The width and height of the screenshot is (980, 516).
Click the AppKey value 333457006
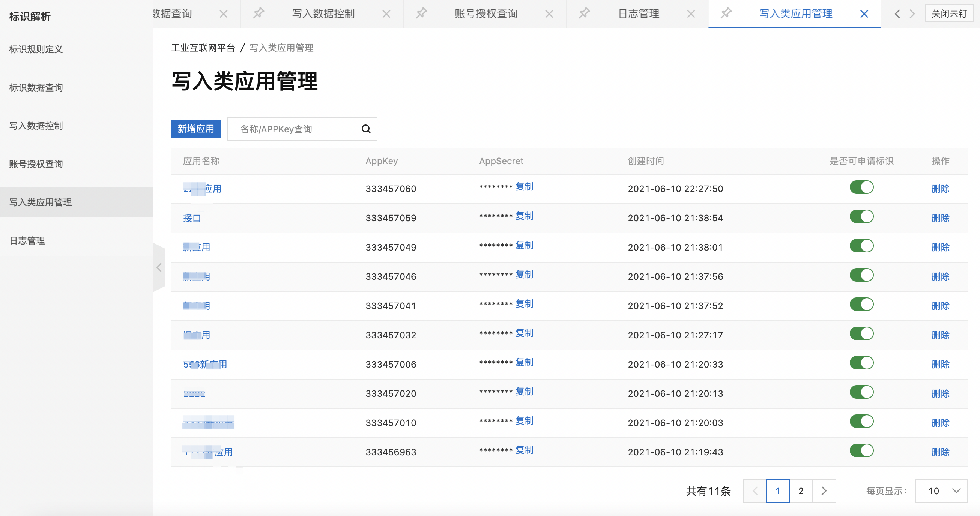click(x=391, y=364)
